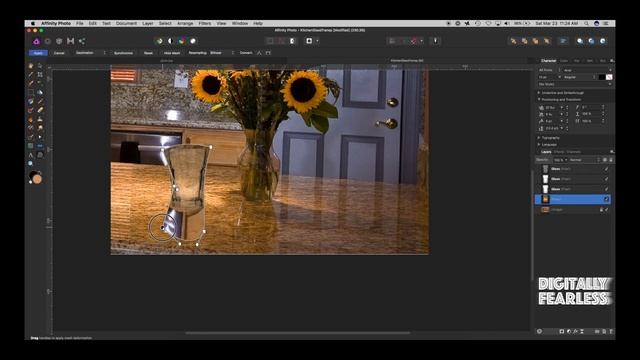640x360 pixels.
Task: Open the Resampling Bilinear dropdown
Action: pos(222,53)
